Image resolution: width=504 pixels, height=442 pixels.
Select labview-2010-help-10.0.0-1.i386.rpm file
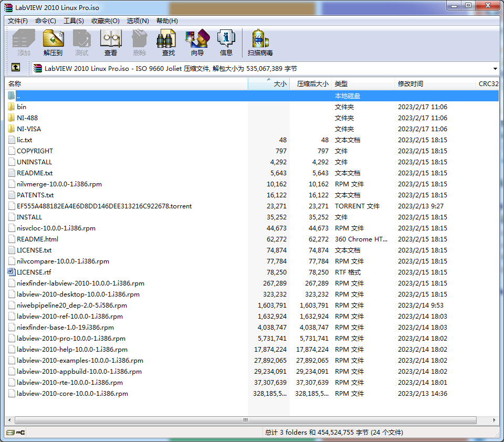click(72, 350)
